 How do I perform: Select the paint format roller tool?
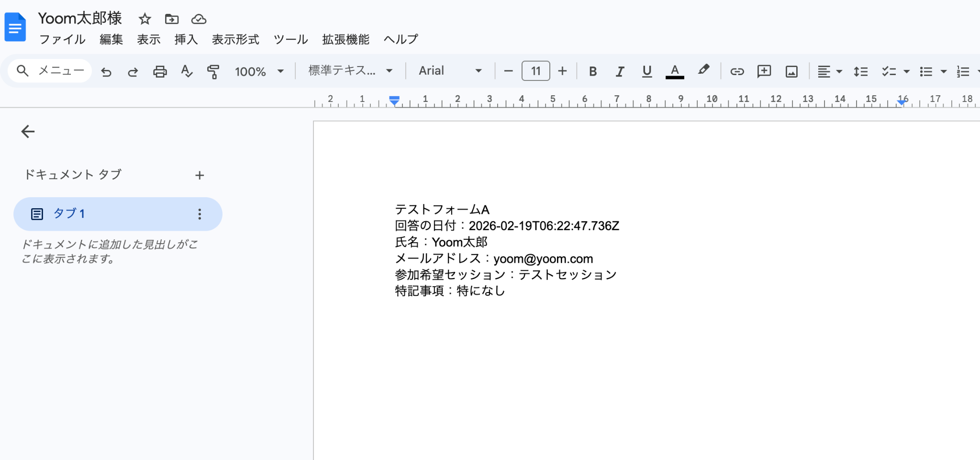[x=213, y=72]
